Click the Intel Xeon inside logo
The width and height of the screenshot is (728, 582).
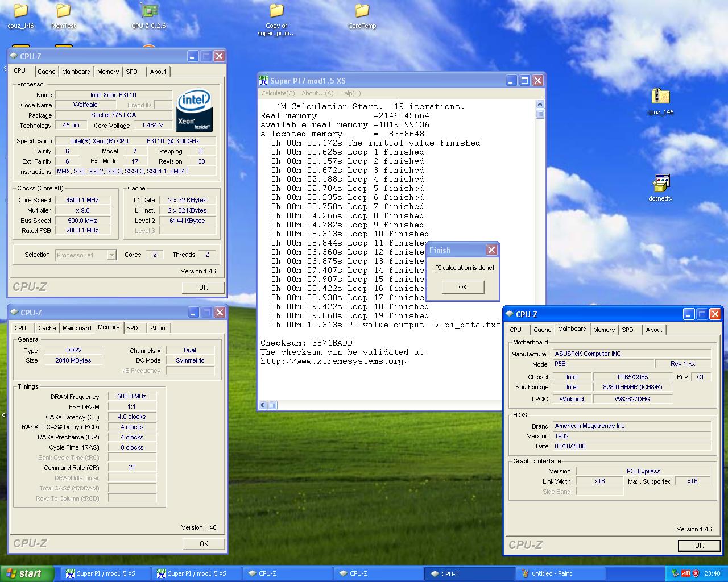point(195,110)
